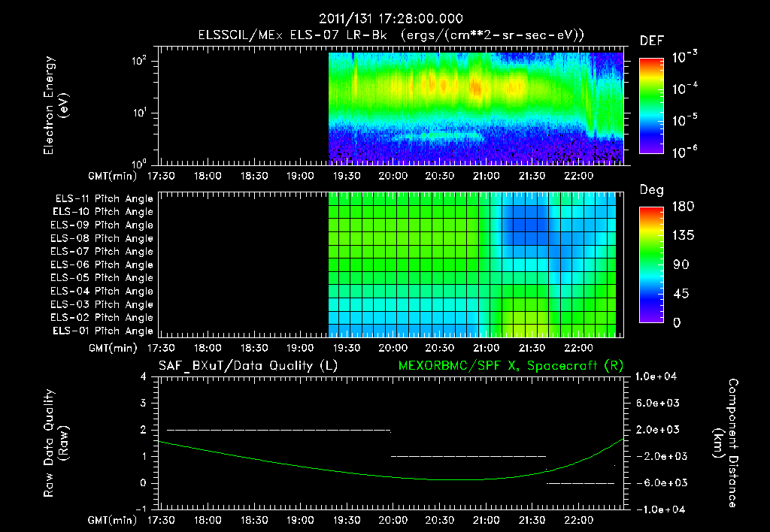Select the ELS-08 Pitch Angle row label
Image resolution: width=770 pixels, height=532 pixels.
tap(102, 238)
